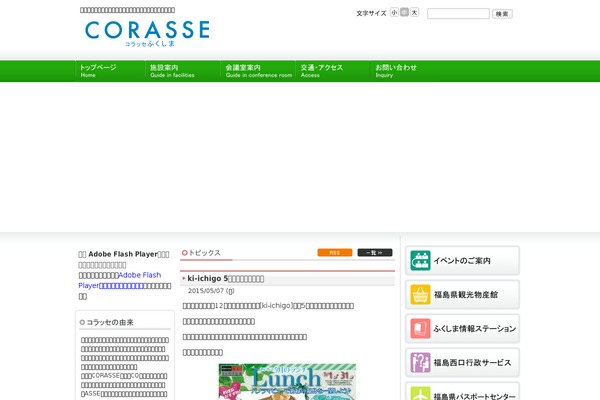Screen dimensions: 600x400
Task: Click the 検索 search button
Action: [502, 14]
